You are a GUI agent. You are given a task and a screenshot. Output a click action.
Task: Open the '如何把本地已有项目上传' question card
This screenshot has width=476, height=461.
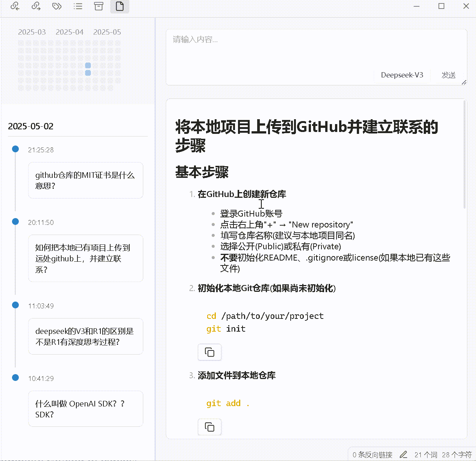tap(86, 258)
